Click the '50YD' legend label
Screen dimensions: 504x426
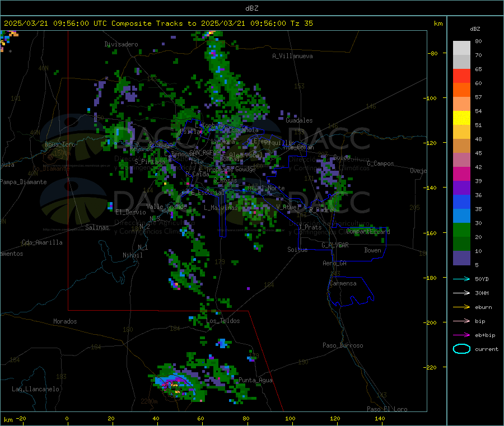pyautogui.click(x=482, y=279)
